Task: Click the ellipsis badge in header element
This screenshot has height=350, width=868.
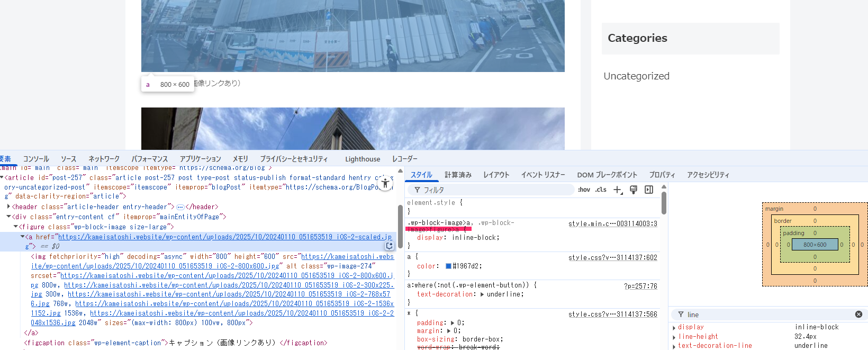Action: [x=180, y=207]
